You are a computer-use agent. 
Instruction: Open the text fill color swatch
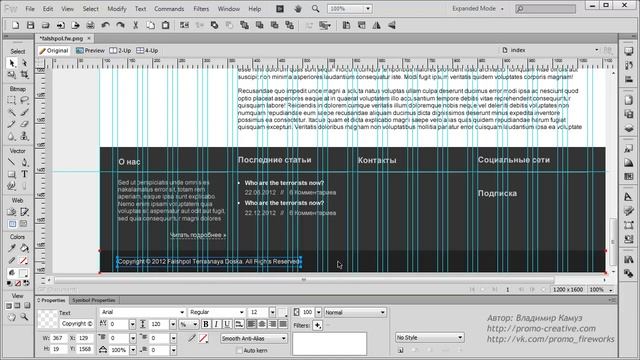click(x=282, y=313)
